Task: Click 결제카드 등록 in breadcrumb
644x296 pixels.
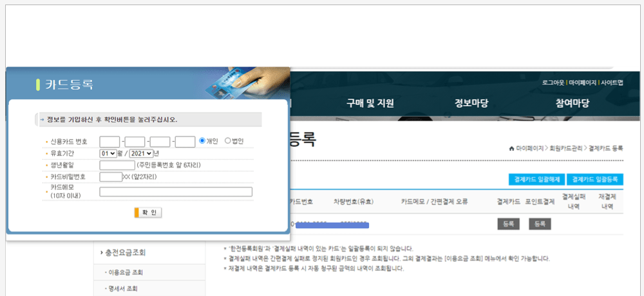Action: (606, 148)
